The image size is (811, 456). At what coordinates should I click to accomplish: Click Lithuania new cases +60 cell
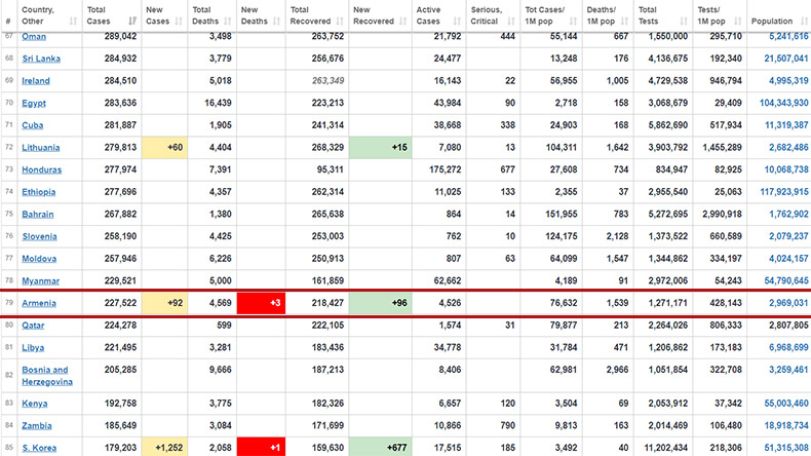(164, 148)
